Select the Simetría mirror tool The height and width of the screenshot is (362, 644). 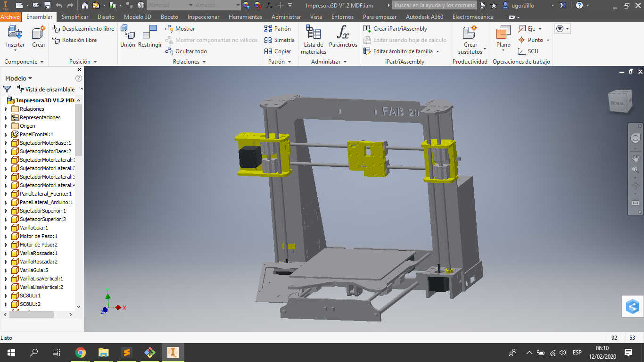pyautogui.click(x=280, y=40)
